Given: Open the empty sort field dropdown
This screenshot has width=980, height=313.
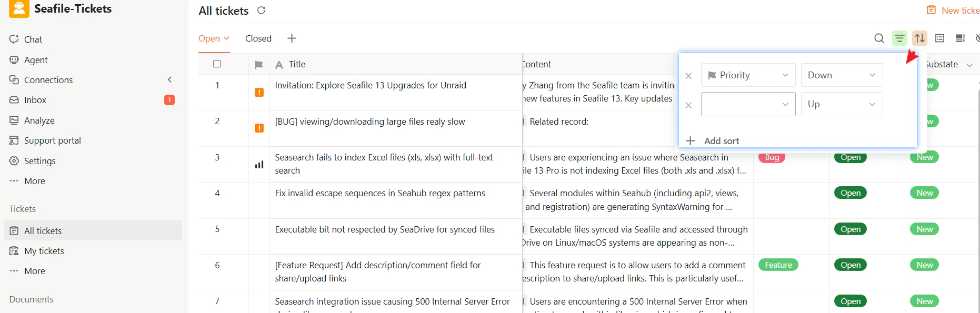Looking at the screenshot, I should (748, 104).
